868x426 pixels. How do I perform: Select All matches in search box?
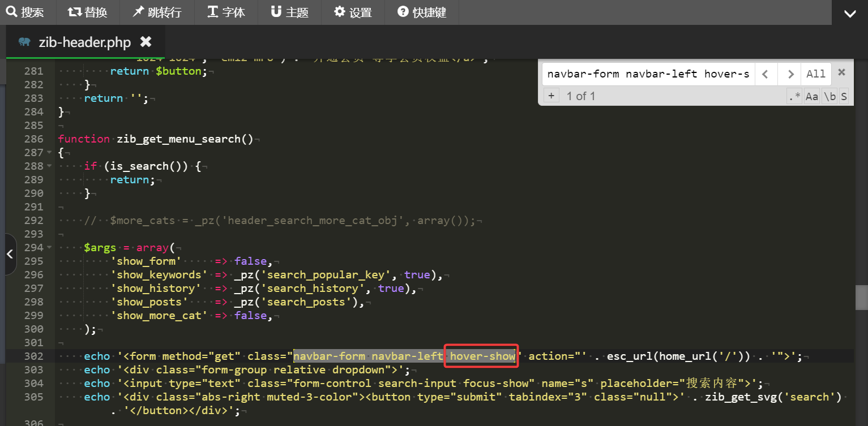click(816, 74)
